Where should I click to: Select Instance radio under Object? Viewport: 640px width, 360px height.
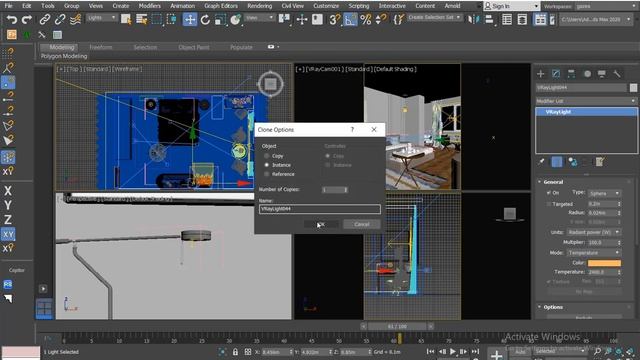pyautogui.click(x=267, y=165)
